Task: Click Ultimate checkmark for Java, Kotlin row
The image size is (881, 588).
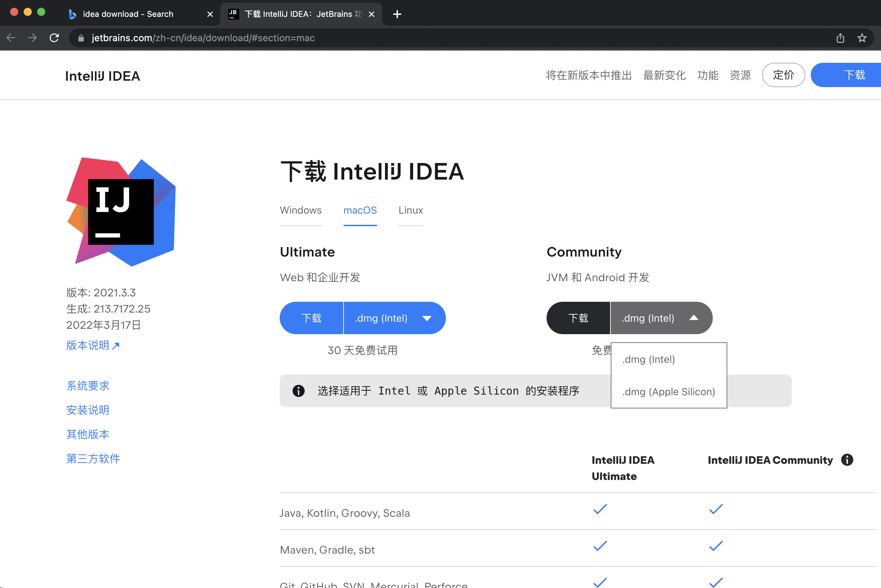Action: click(x=600, y=509)
